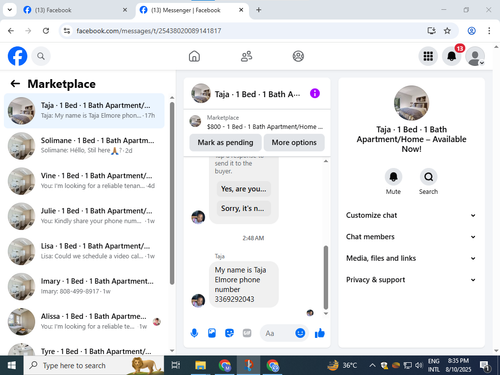Screen dimensions: 500x375
Task: Open the Vine conversation
Action: pos(84,181)
